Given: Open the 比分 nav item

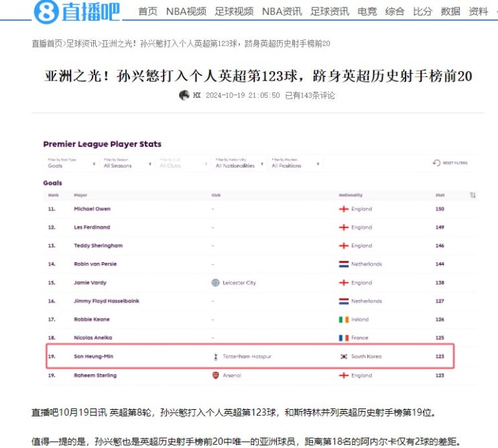Looking at the screenshot, I should (x=422, y=11).
